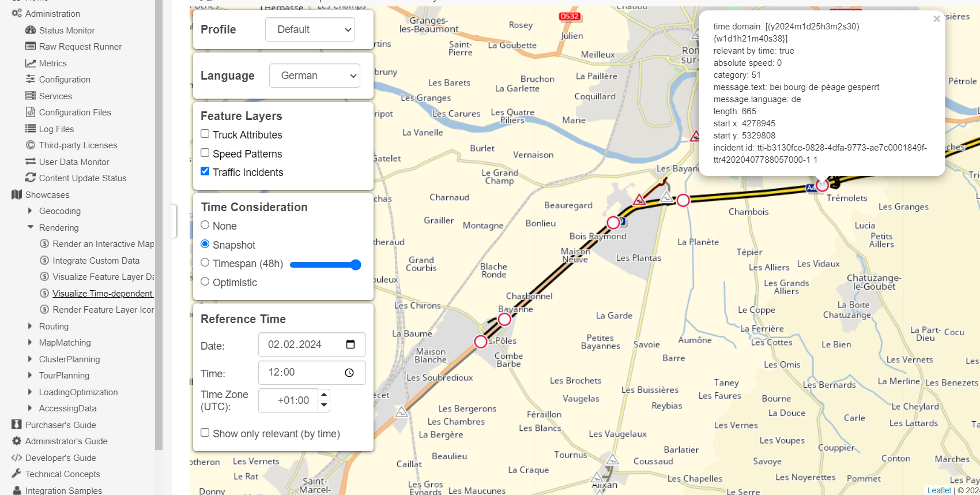This screenshot has height=495, width=980.
Task: Click the red warning triangle near Beauregard
Action: [639, 200]
